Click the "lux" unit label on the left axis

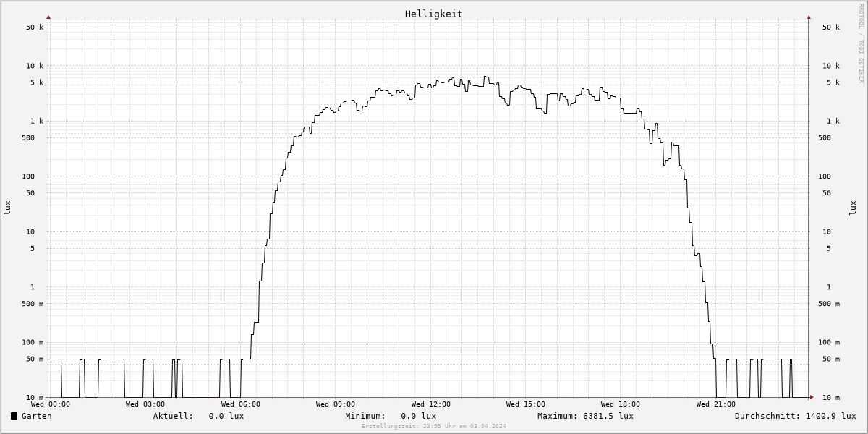(7, 208)
